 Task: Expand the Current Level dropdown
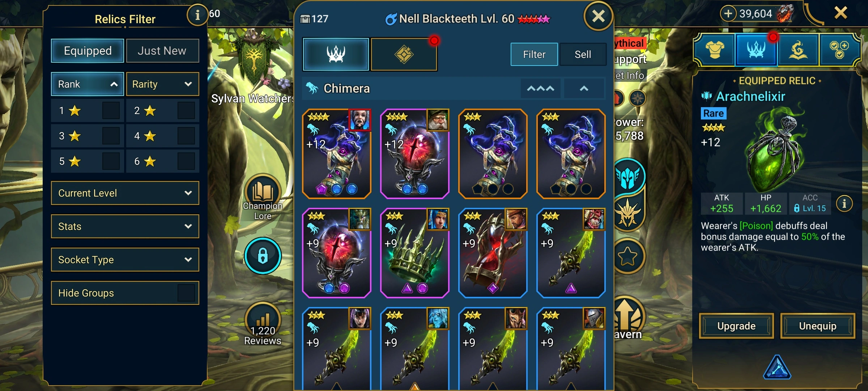125,193
